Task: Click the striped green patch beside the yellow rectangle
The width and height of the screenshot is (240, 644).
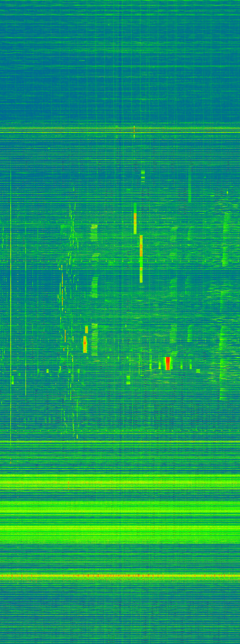Action: click(x=94, y=339)
